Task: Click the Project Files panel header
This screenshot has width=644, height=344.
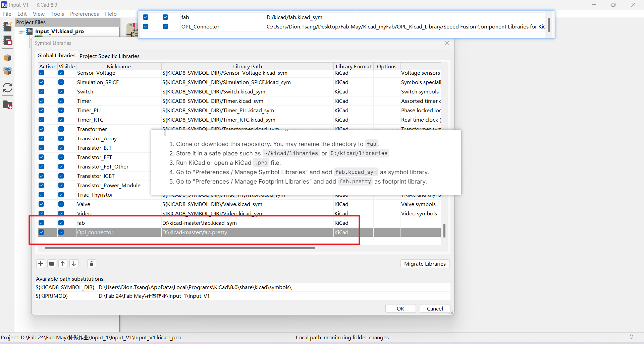Action: [67, 22]
